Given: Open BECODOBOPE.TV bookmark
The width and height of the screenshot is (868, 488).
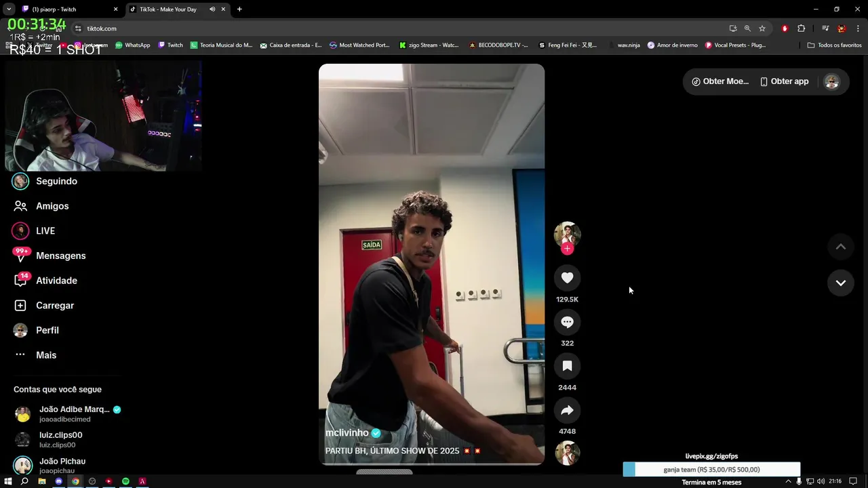Looking at the screenshot, I should [499, 45].
